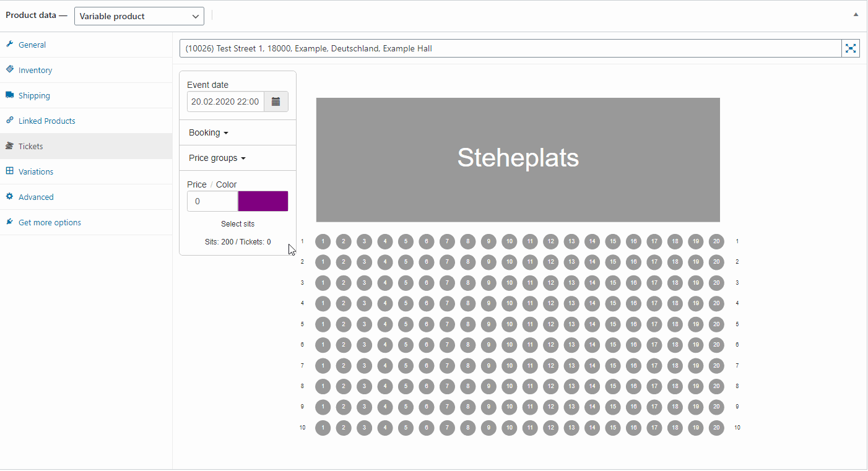Click the Price input field
The height and width of the screenshot is (471, 868).
tap(212, 201)
